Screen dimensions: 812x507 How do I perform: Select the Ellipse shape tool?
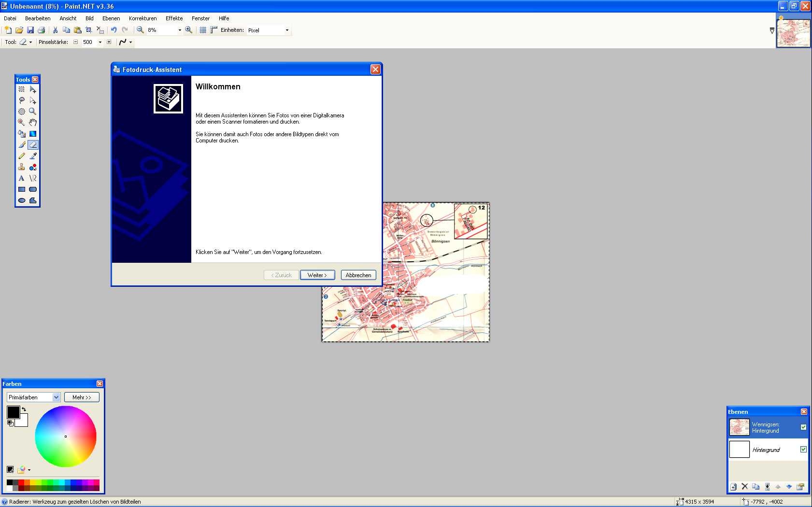(x=22, y=200)
